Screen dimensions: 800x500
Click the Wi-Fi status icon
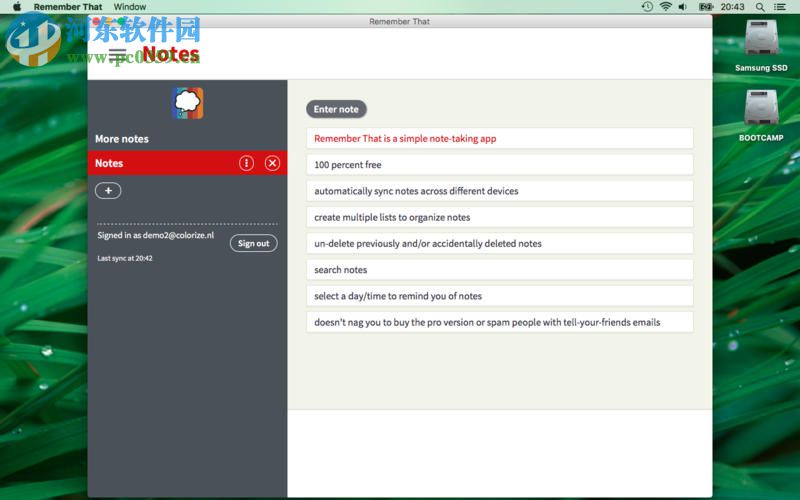(665, 7)
